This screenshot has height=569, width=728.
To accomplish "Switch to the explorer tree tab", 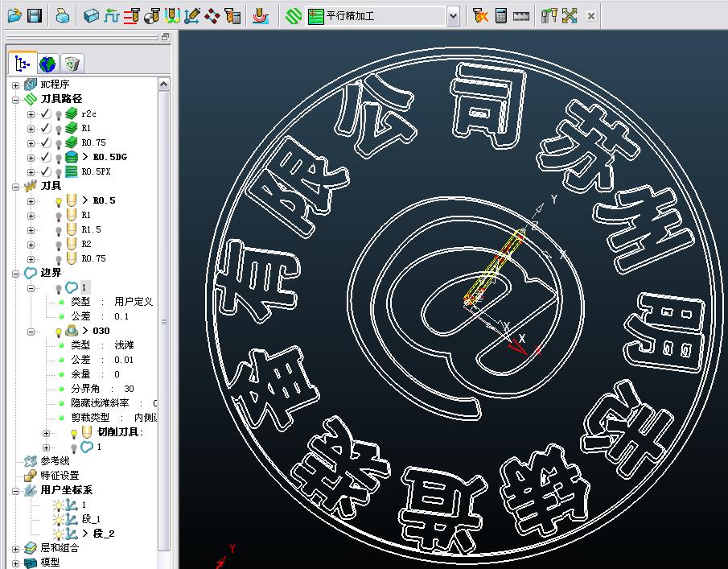I will tap(23, 63).
